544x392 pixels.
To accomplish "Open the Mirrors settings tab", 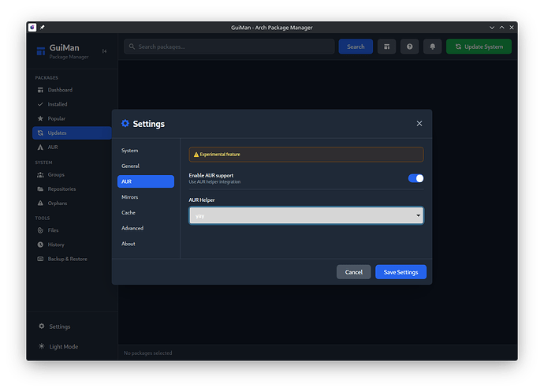I will pyautogui.click(x=129, y=197).
